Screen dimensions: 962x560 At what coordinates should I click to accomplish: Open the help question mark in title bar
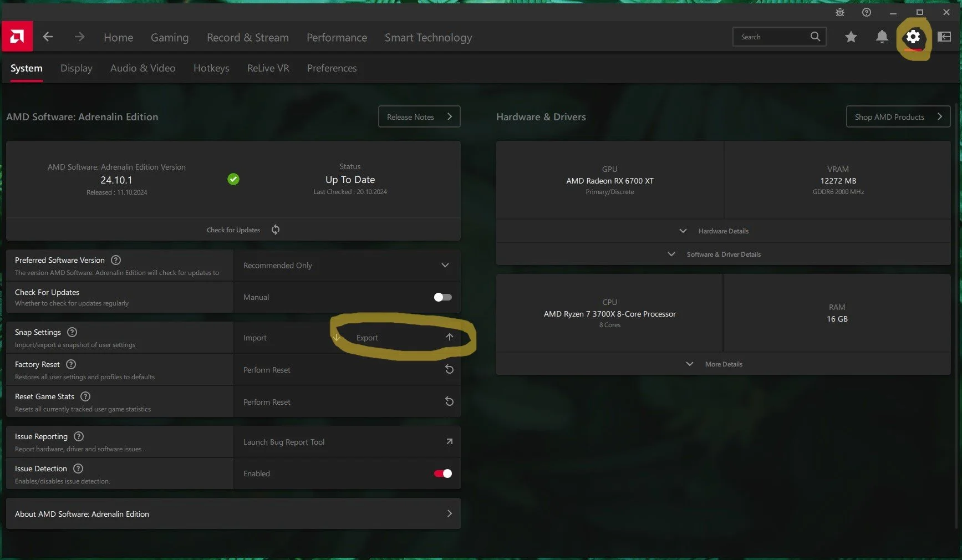(x=867, y=12)
